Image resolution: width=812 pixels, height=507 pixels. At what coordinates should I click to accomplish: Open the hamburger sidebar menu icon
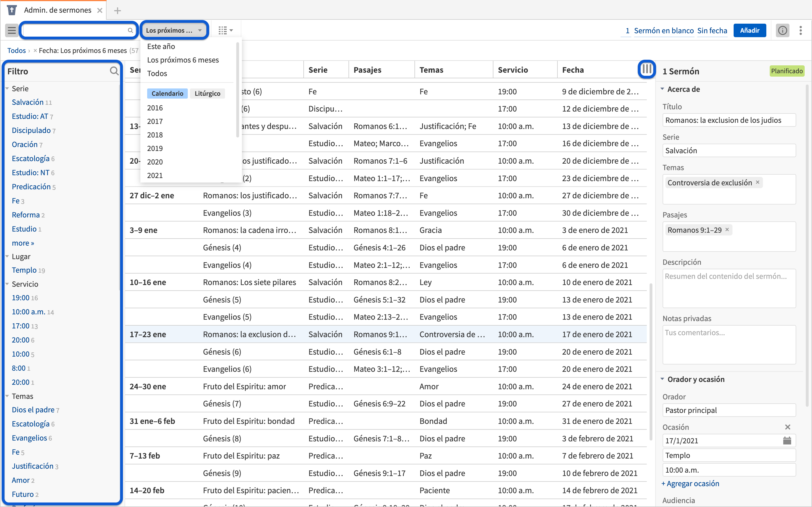[x=12, y=30]
